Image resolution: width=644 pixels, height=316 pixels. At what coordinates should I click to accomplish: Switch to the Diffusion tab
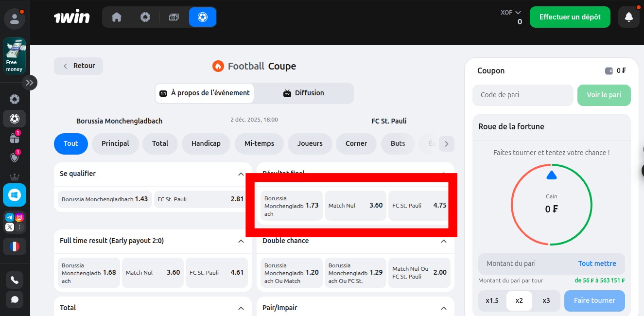tap(303, 93)
